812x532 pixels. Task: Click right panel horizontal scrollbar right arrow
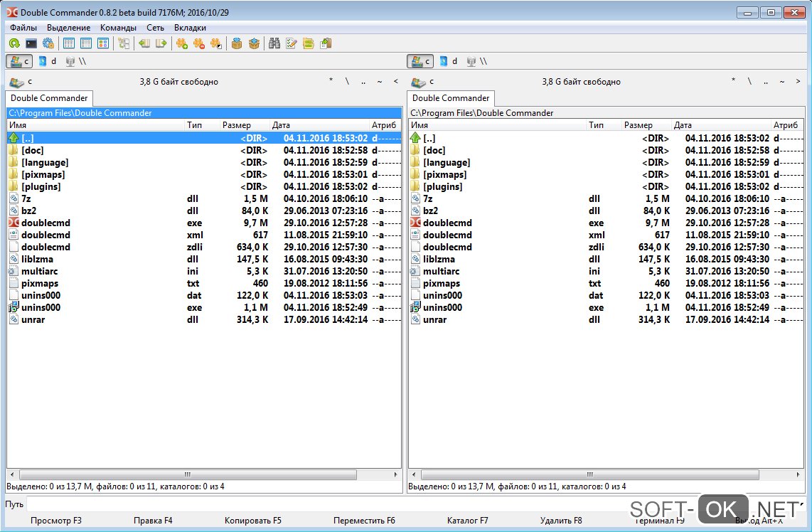coord(798,474)
